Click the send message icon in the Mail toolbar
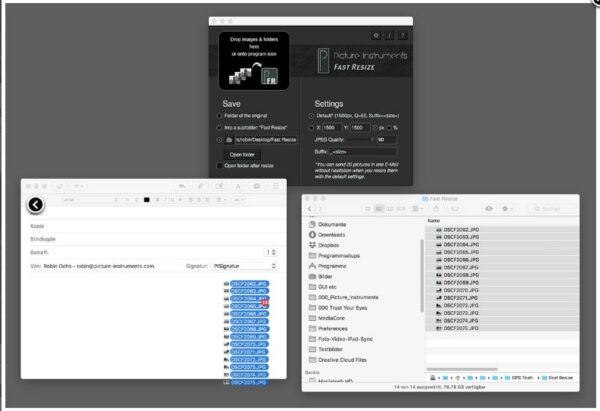Viewport: 600px width, 411px height. [x=60, y=186]
